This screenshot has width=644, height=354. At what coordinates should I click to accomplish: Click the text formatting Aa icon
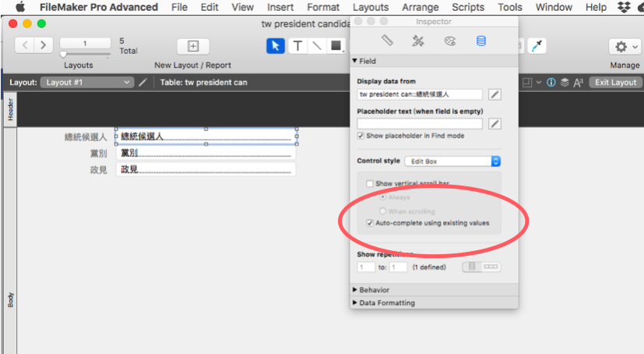(579, 83)
